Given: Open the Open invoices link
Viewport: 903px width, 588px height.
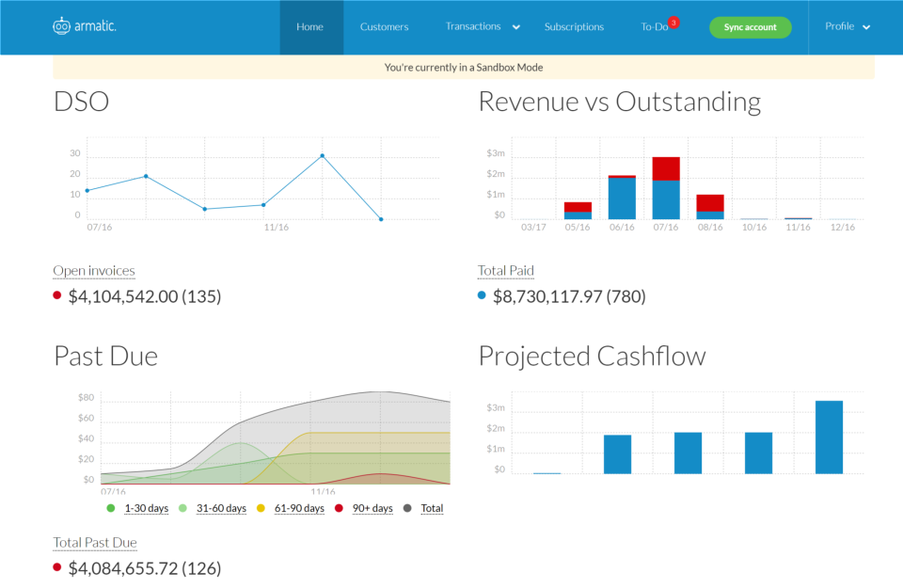Looking at the screenshot, I should [94, 271].
